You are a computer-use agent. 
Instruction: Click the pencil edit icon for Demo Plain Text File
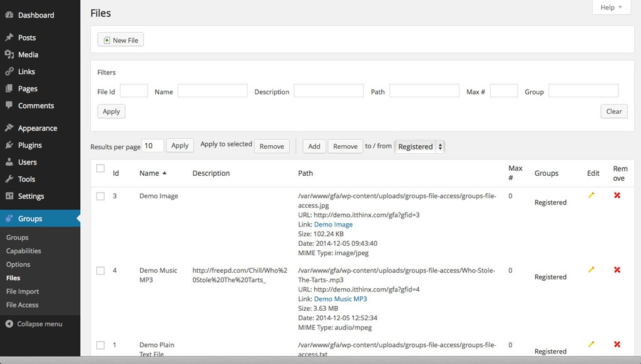[591, 345]
